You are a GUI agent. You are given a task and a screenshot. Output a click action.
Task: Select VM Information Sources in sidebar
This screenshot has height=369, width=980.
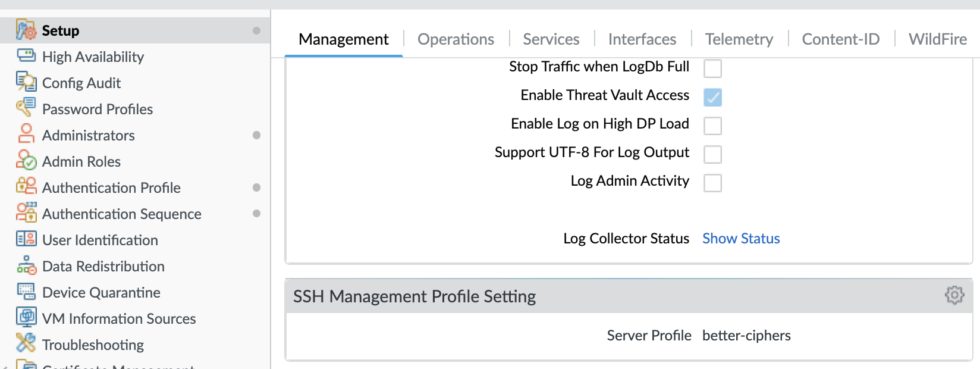click(x=119, y=318)
